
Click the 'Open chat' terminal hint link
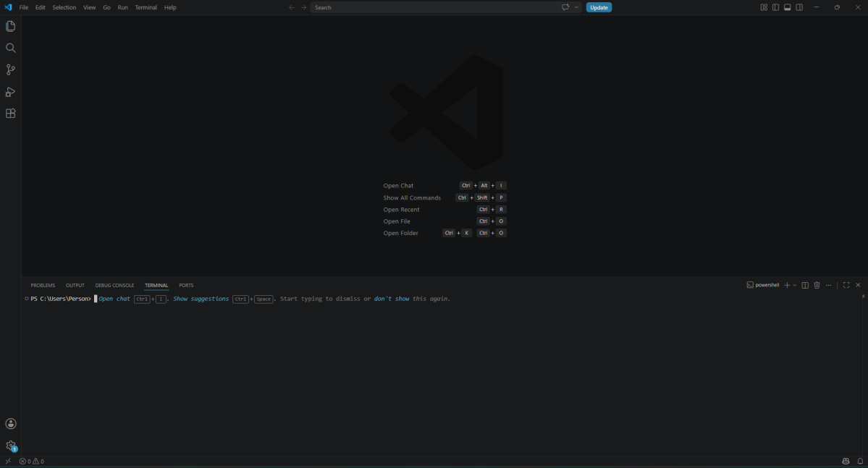click(x=114, y=299)
